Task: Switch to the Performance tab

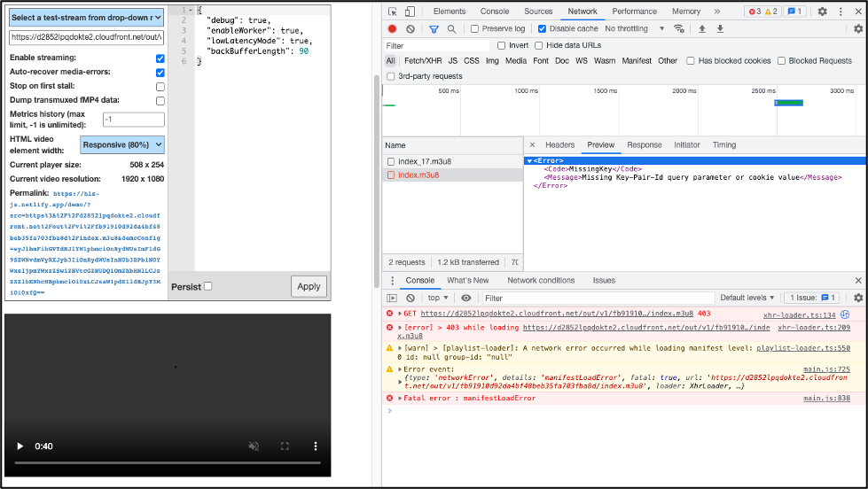Action: click(x=634, y=12)
